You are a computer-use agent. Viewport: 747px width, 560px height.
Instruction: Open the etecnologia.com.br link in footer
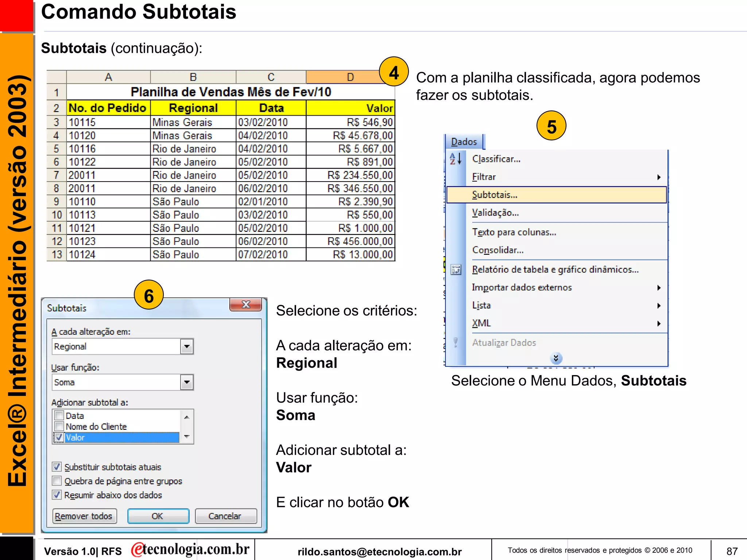[x=190, y=549]
